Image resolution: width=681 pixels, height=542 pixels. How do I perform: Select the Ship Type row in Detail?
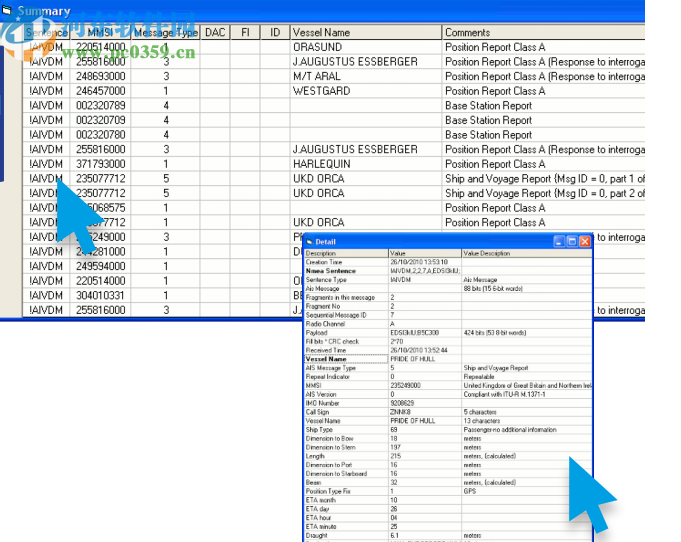click(448, 430)
